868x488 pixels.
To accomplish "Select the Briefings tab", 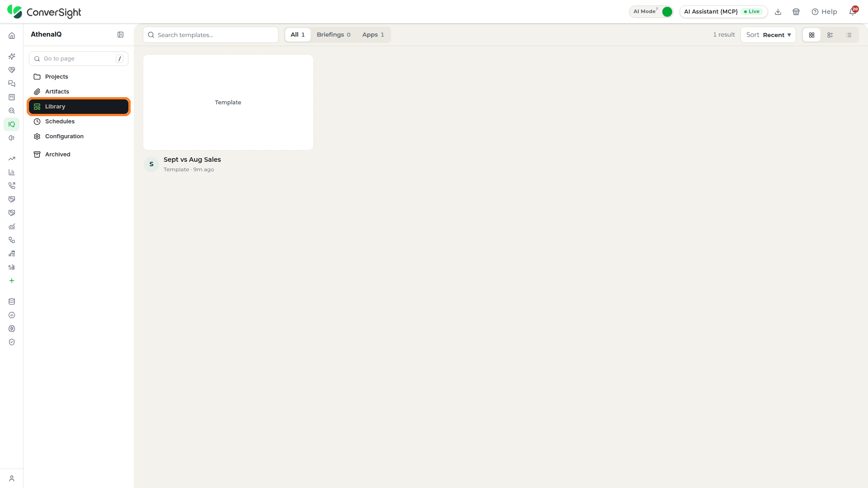I will [x=334, y=35].
